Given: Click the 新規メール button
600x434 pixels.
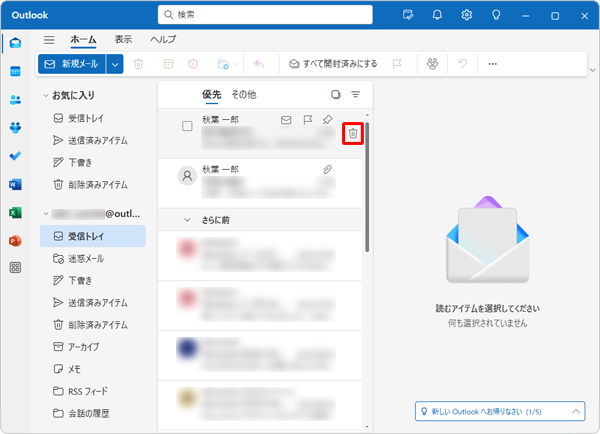Looking at the screenshot, I should (72, 64).
